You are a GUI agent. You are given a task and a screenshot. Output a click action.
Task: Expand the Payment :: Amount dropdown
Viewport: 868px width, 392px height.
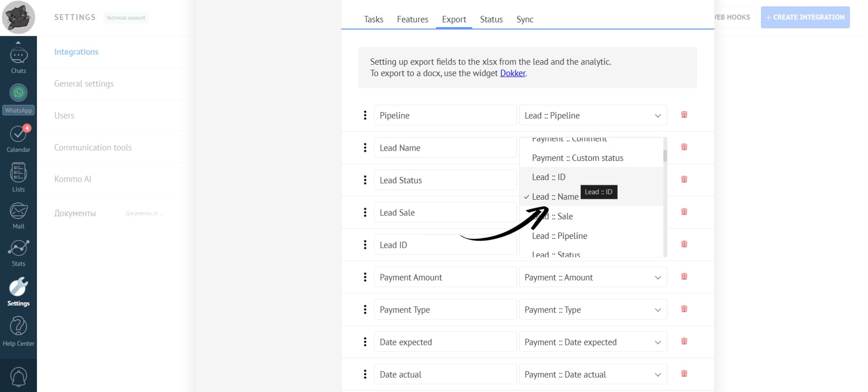[x=593, y=277]
